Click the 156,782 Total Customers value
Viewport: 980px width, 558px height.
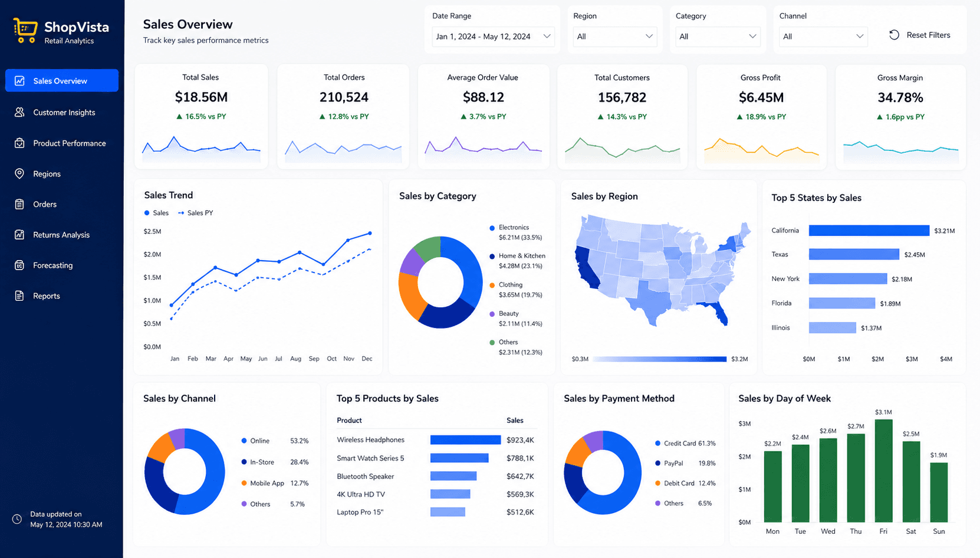(622, 97)
